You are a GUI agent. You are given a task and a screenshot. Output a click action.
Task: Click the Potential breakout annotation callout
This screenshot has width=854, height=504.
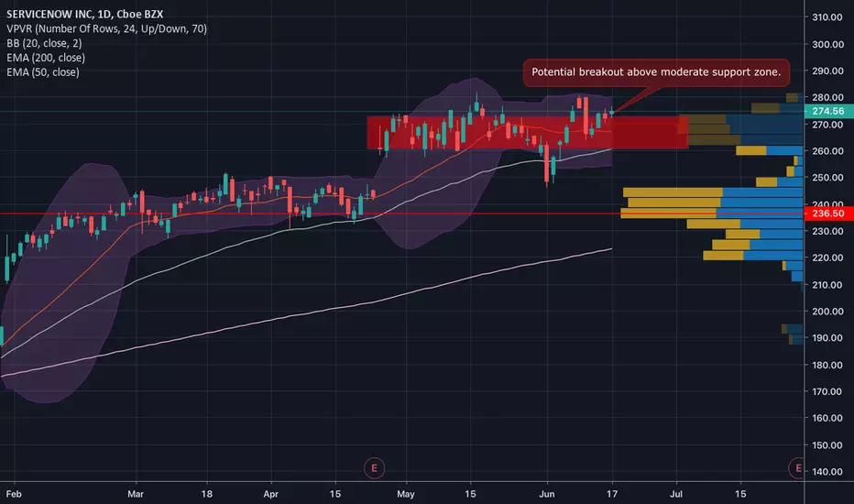pyautogui.click(x=656, y=72)
